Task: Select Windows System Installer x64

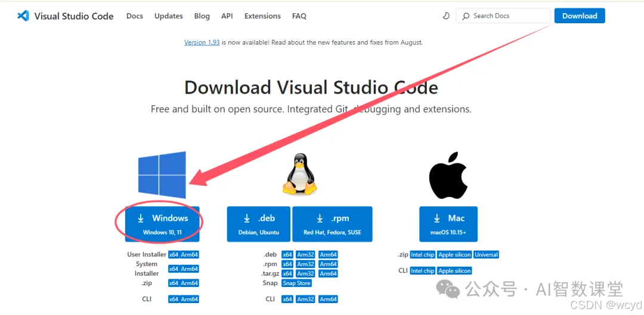Action: tap(174, 268)
